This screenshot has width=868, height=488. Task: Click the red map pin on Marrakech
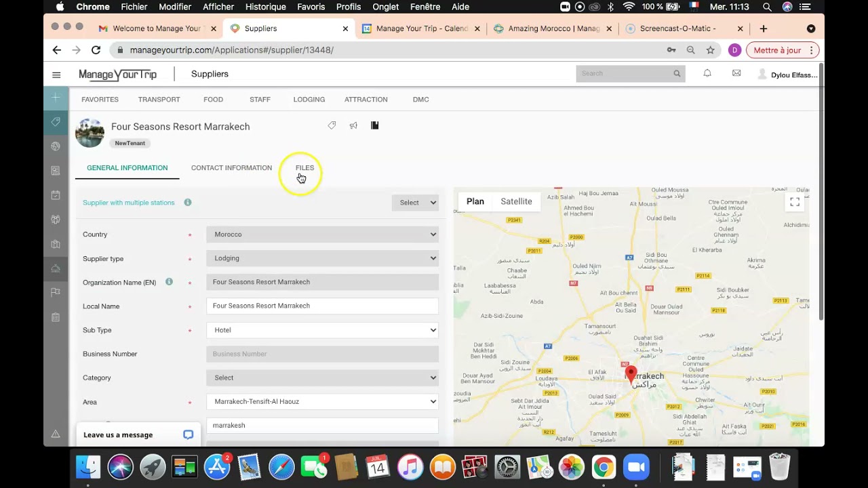631,374
